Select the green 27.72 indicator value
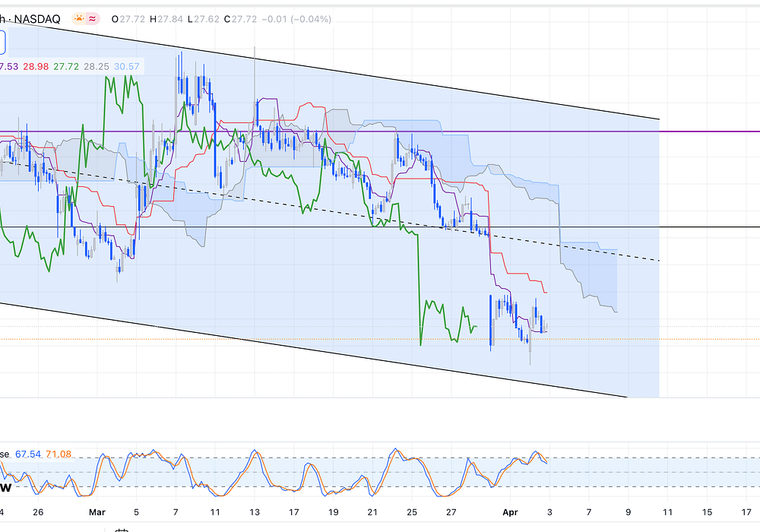This screenshot has width=760, height=532. click(x=66, y=67)
